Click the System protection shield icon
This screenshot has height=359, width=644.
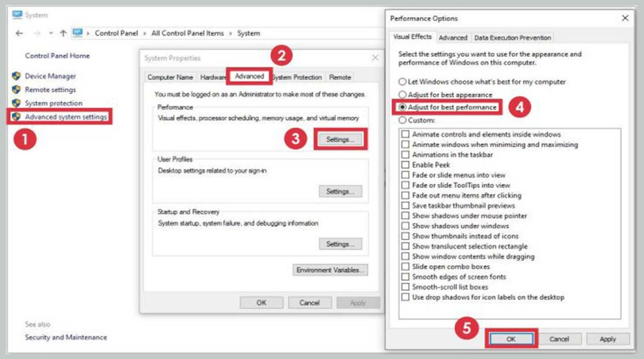[16, 103]
